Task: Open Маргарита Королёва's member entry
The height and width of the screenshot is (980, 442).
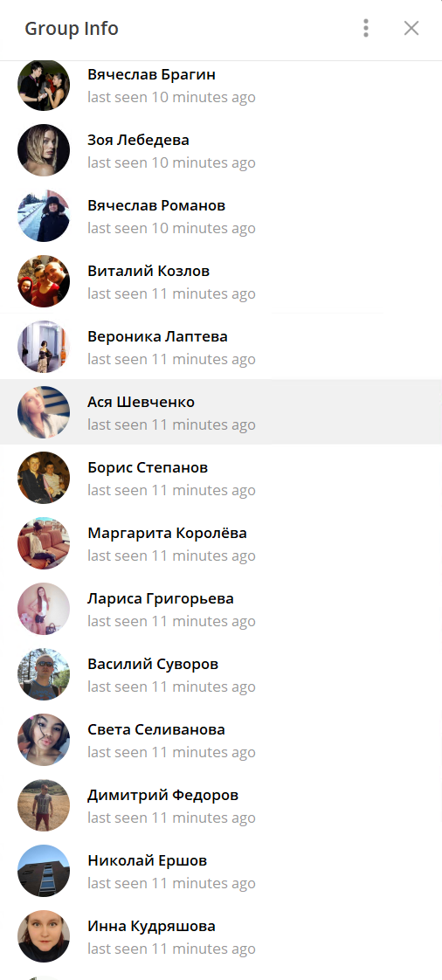Action: [x=221, y=543]
